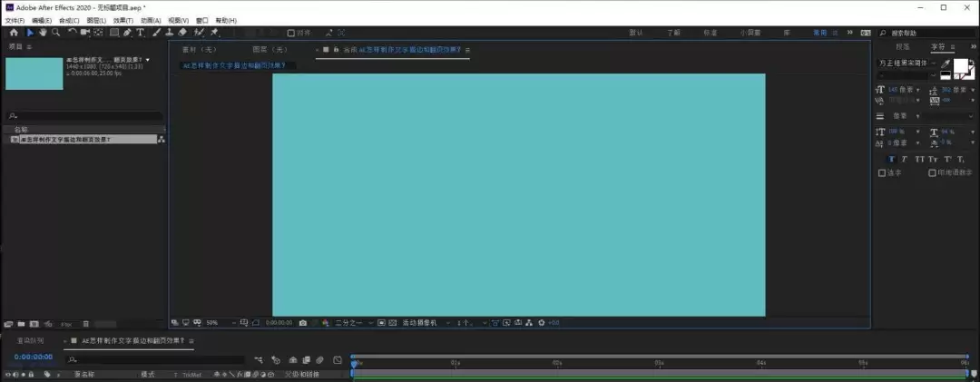Select the Hand tool in the toolbar

[x=44, y=33]
